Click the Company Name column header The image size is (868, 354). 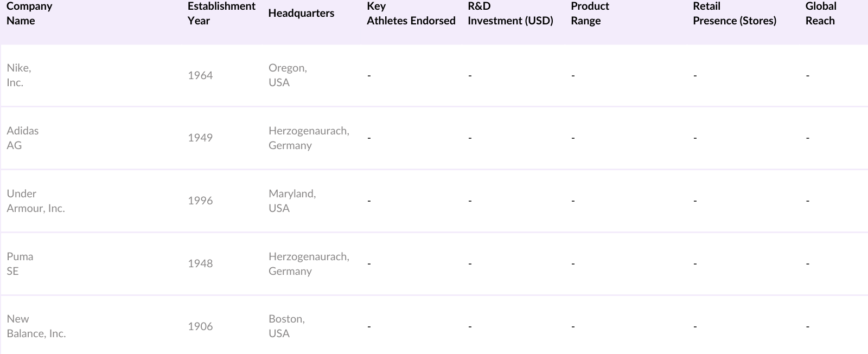tap(29, 14)
